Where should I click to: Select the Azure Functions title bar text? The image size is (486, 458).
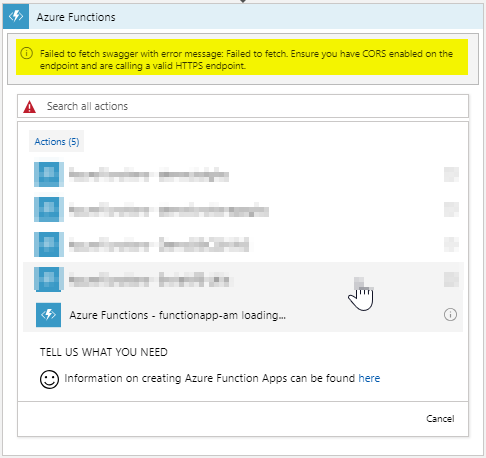76,17
